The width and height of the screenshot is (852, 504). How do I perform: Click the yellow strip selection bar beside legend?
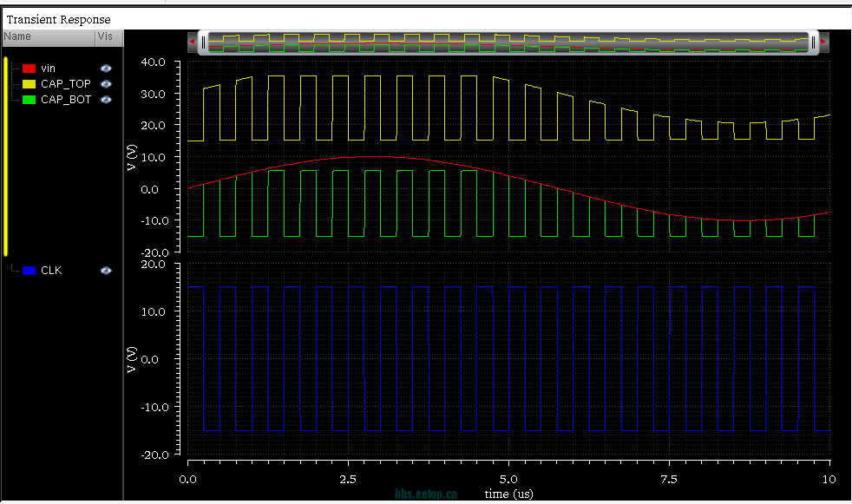(x=6, y=156)
